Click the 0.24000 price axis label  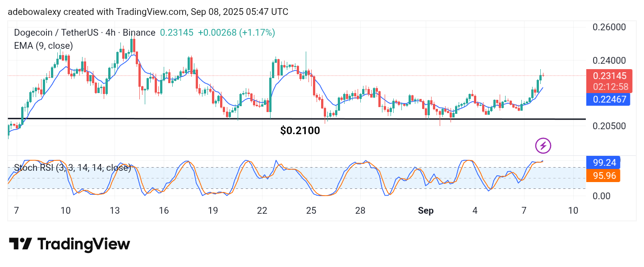[x=609, y=61]
